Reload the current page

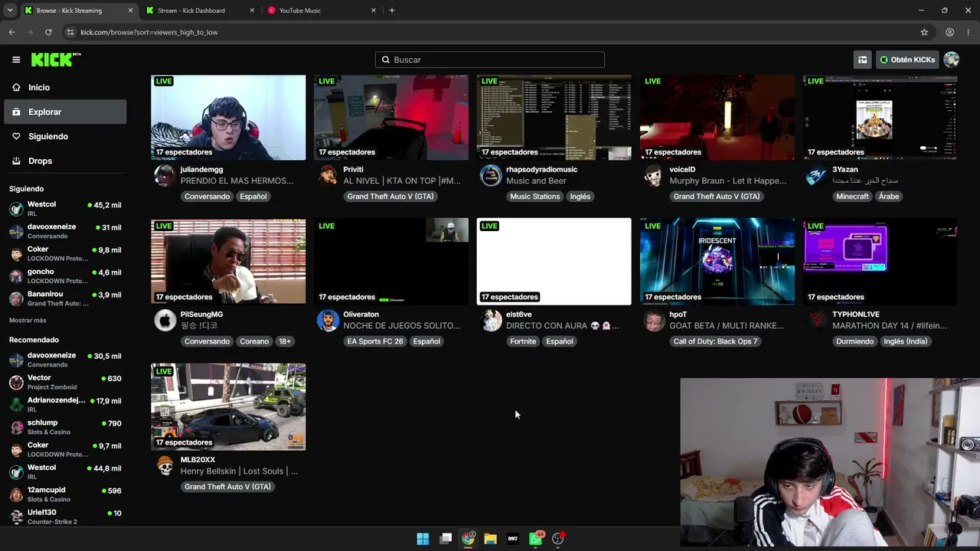(x=48, y=32)
